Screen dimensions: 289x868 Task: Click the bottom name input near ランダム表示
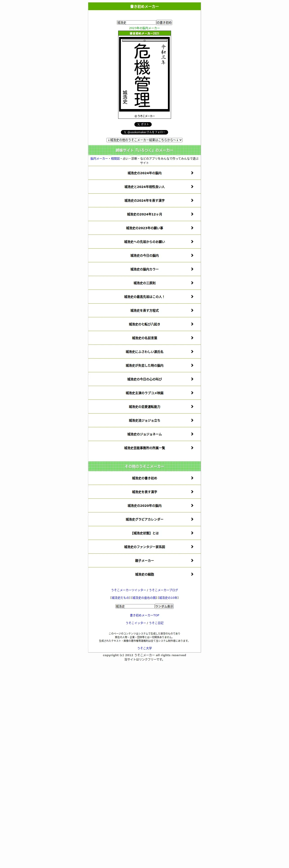point(135,606)
